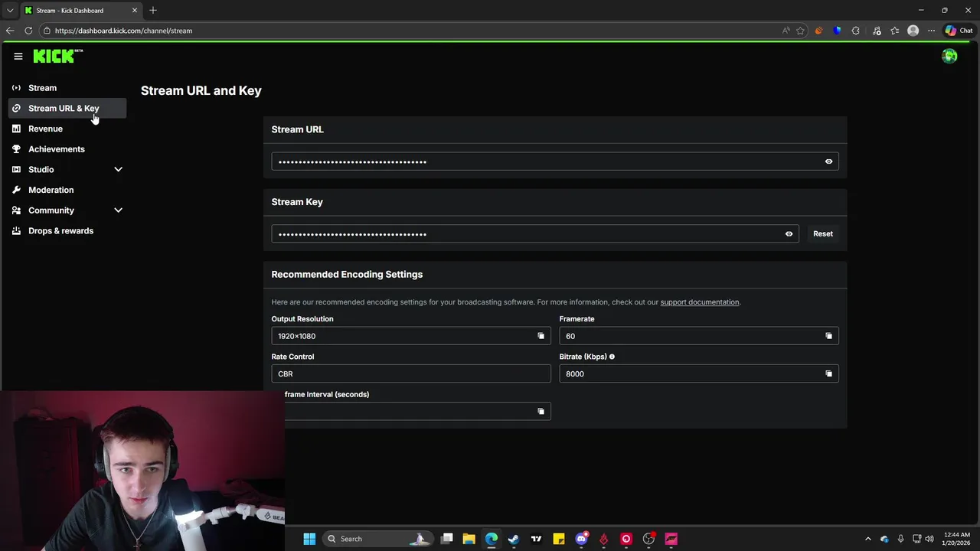Open the orange plug extension icon
The width and height of the screenshot is (980, 551).
(818, 31)
